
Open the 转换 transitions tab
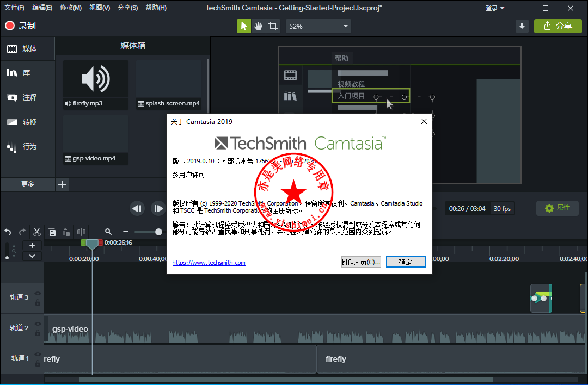(27, 122)
